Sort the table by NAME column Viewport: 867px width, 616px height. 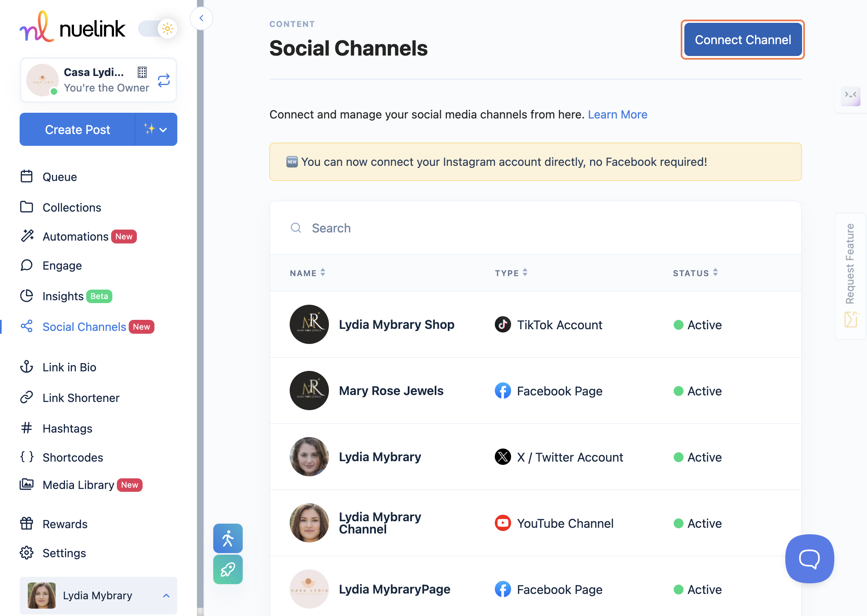(308, 273)
